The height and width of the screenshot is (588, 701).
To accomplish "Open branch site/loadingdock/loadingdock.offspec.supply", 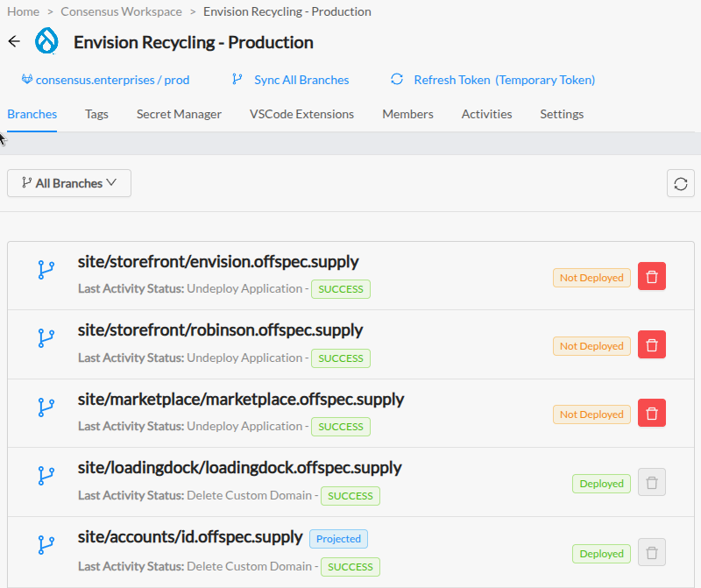I will 239,468.
